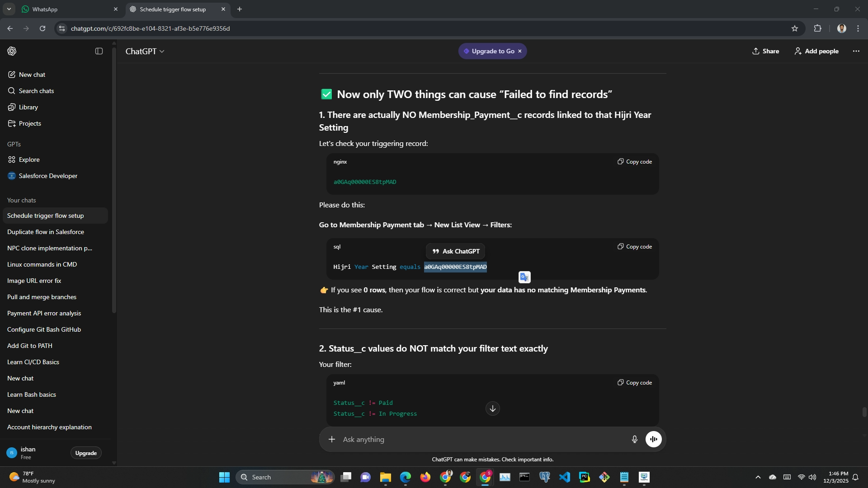The image size is (868, 488).
Task: Click the ChatGPT logo icon in sidebar
Action: 12,51
